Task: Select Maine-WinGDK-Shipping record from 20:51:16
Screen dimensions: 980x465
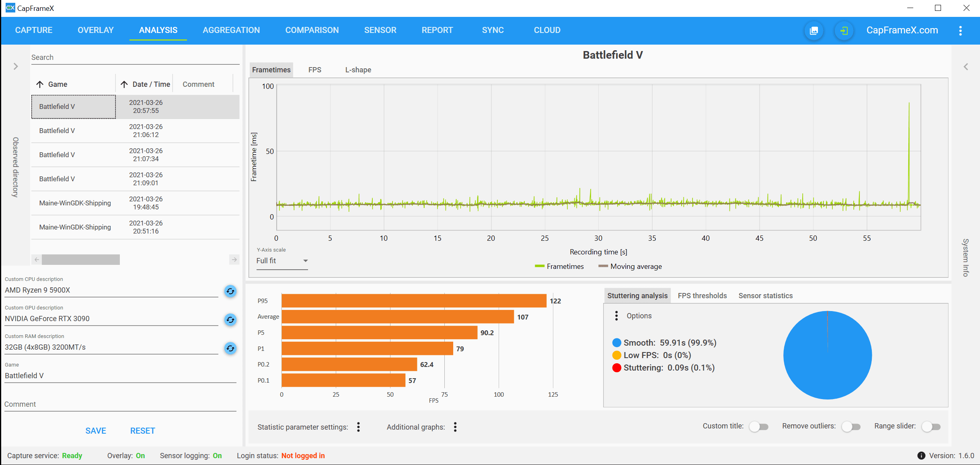Action: click(135, 227)
